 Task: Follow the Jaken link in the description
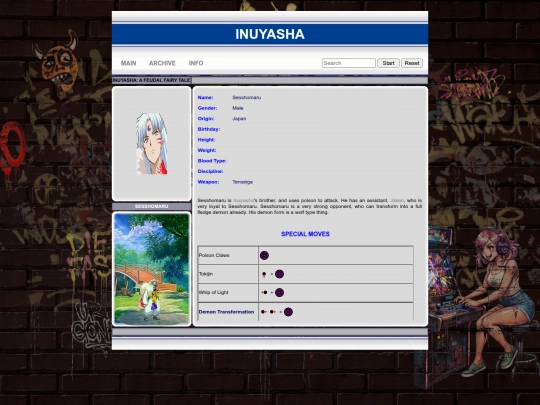[x=397, y=200]
